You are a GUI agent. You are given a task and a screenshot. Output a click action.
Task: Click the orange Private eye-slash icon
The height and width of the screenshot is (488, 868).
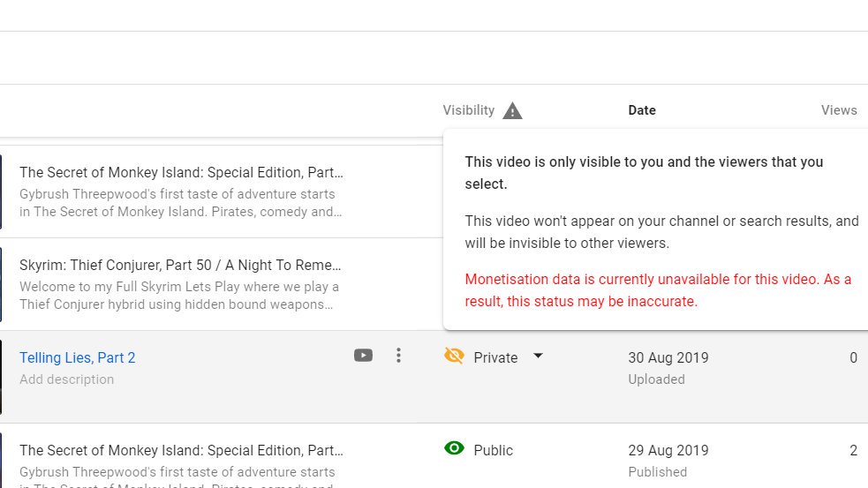(x=454, y=356)
